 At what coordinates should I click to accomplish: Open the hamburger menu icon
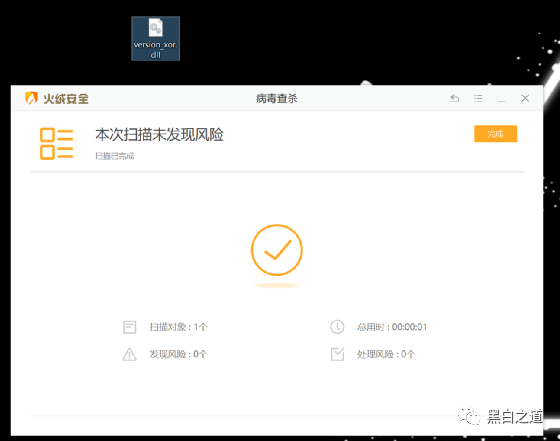(478, 98)
